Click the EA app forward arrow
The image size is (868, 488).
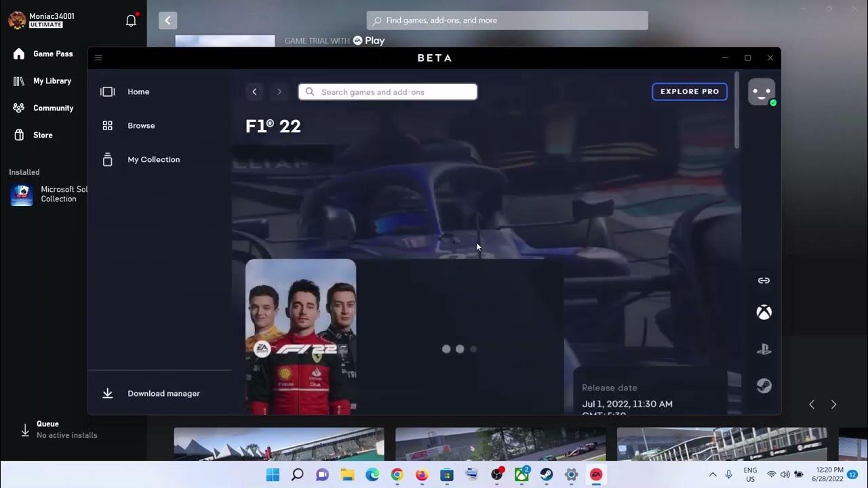coord(279,91)
